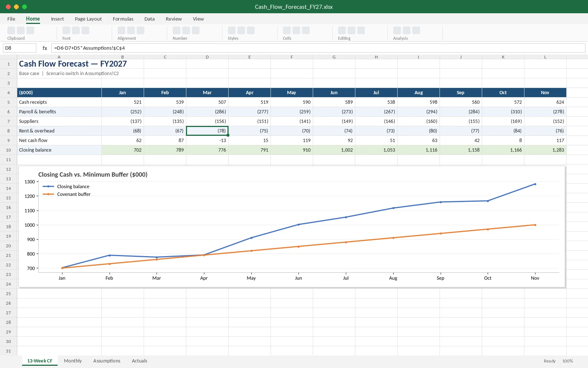Image resolution: width=588 pixels, height=368 pixels.
Task: Select the Payroll & benefits row label
Action: (x=60, y=112)
